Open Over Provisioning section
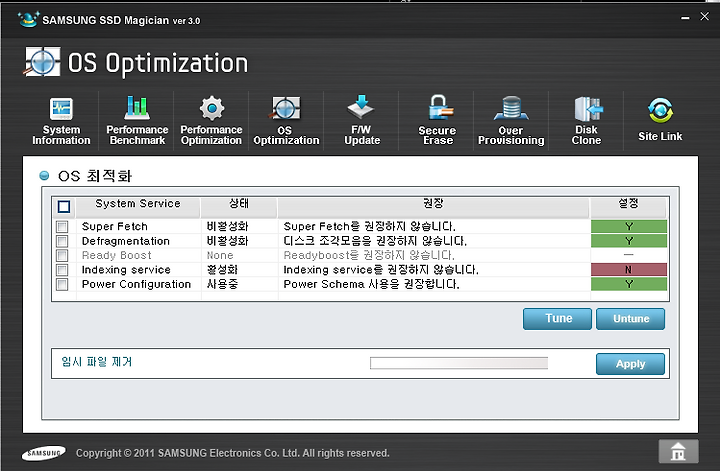The width and height of the screenshot is (720, 471). [511, 121]
